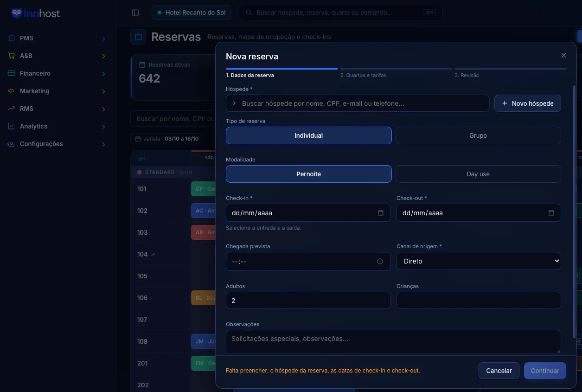The width and height of the screenshot is (582, 392).
Task: Click the Continuar button
Action: [545, 371]
